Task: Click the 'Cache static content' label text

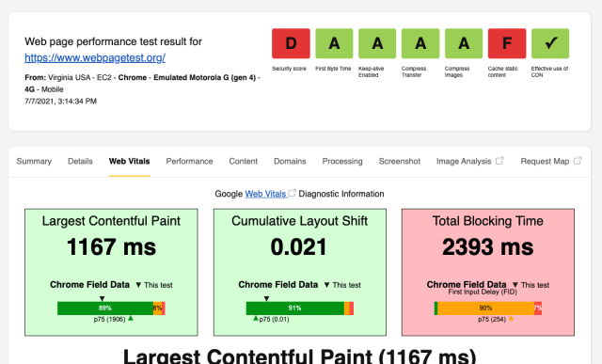Action: [503, 71]
